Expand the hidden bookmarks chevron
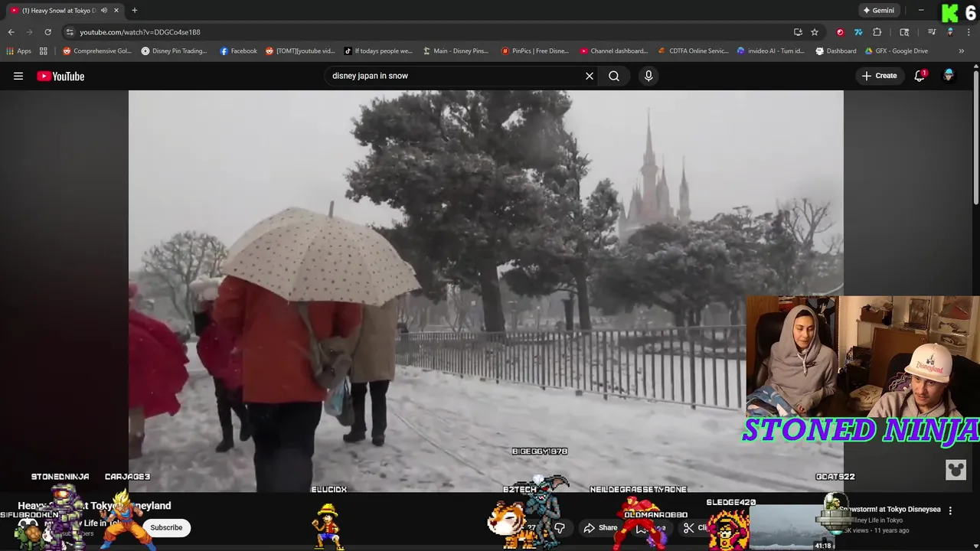Viewport: 980px width, 551px height. tap(962, 51)
